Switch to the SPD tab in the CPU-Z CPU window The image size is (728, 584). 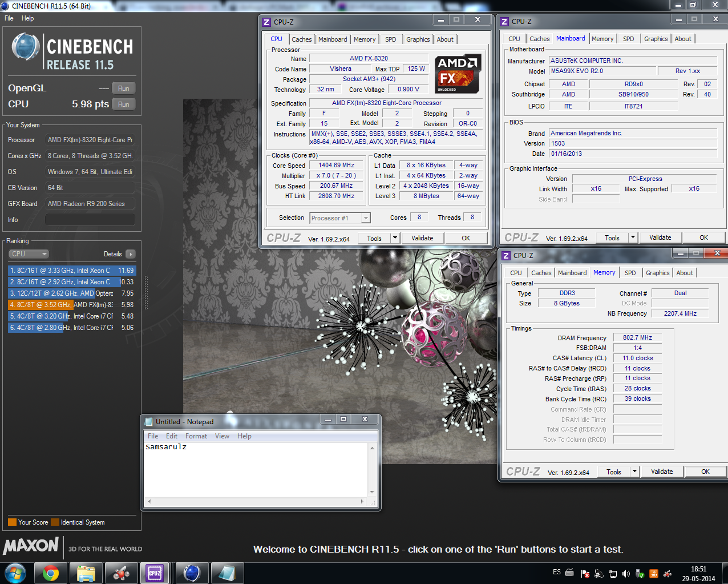(391, 39)
